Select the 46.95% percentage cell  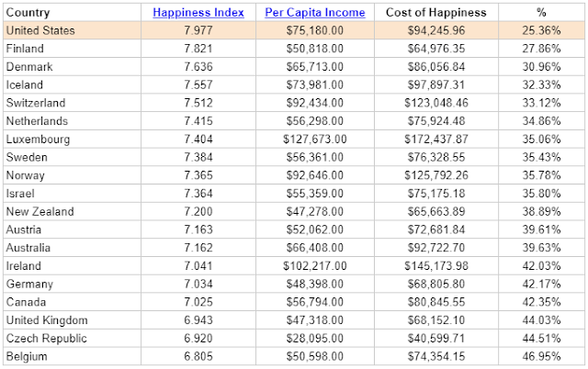[x=541, y=356]
